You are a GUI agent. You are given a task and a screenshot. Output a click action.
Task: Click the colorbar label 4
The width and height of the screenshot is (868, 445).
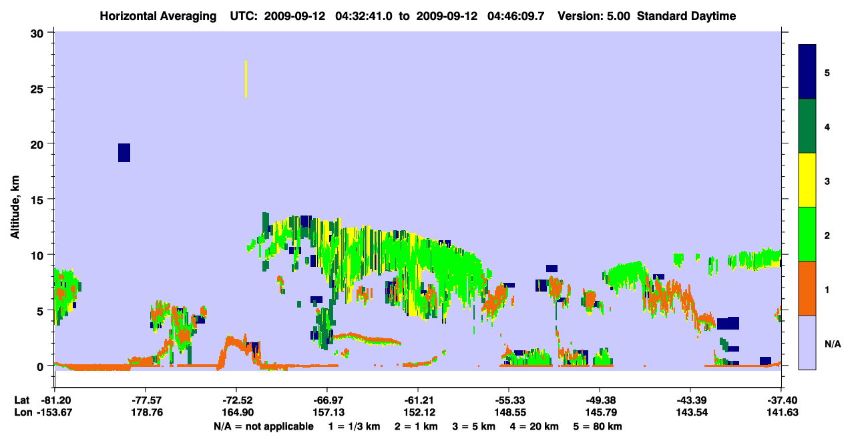point(827,126)
